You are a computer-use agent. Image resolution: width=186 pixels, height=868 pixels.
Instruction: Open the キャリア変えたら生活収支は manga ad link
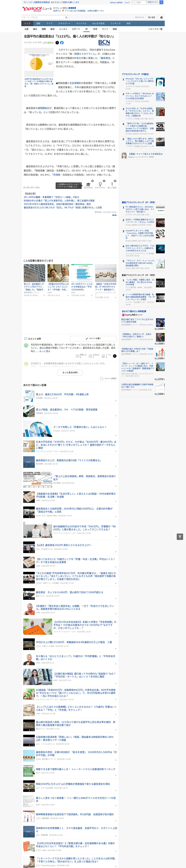coord(145,154)
